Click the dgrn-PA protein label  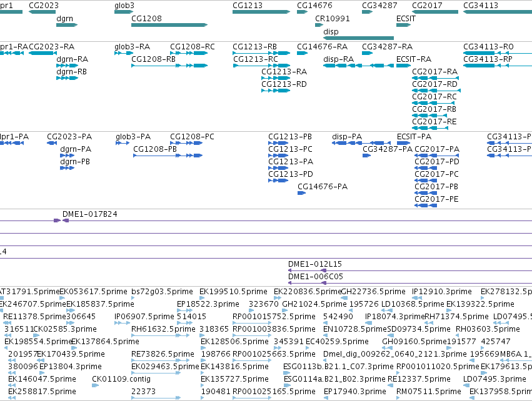pyautogui.click(x=76, y=149)
